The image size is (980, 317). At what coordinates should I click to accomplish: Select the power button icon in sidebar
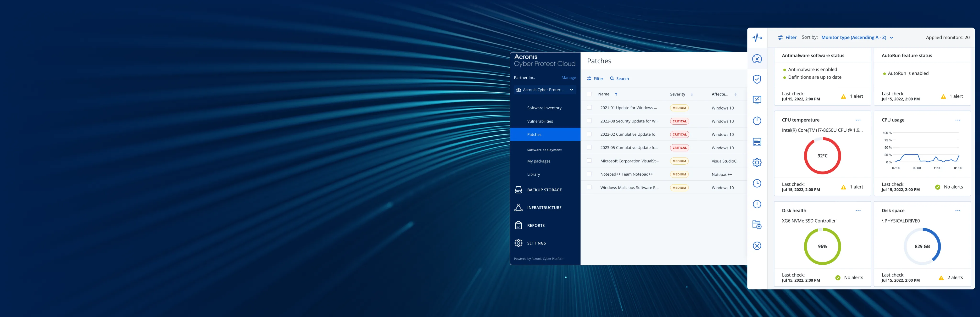pos(757,121)
